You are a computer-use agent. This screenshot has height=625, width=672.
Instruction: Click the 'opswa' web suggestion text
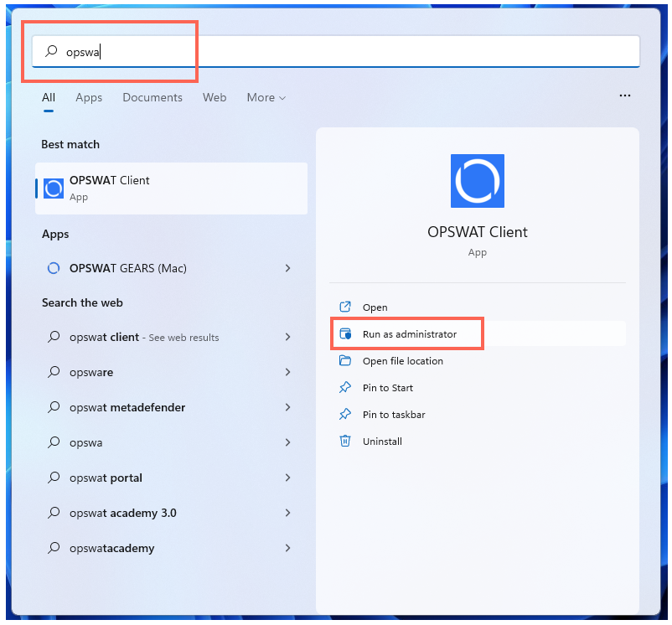(x=85, y=442)
